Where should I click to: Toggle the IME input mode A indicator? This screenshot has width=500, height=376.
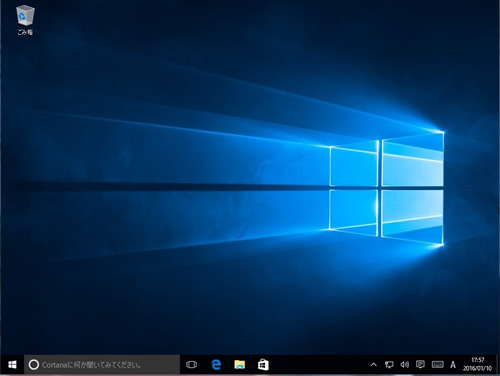(x=453, y=365)
